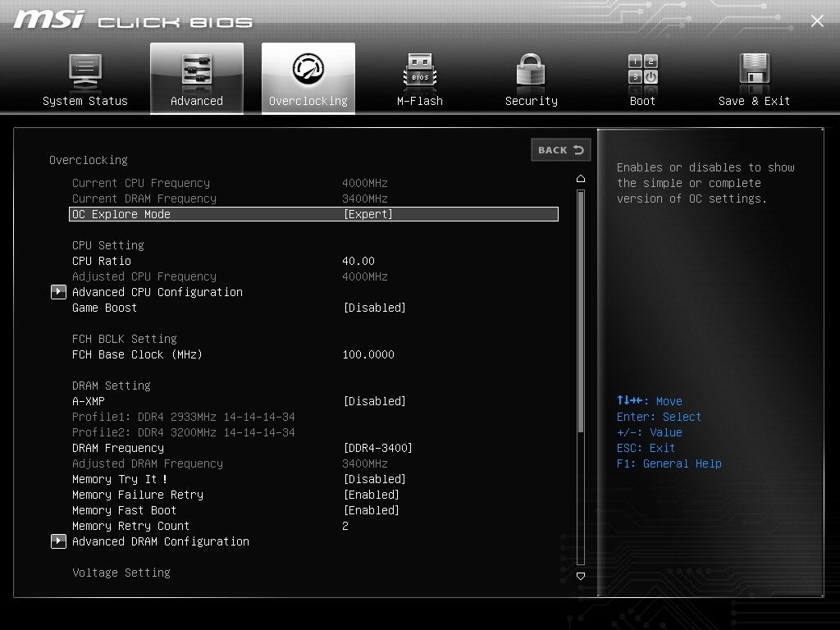Change A-XMP [Disabled] value

pyautogui.click(x=374, y=401)
